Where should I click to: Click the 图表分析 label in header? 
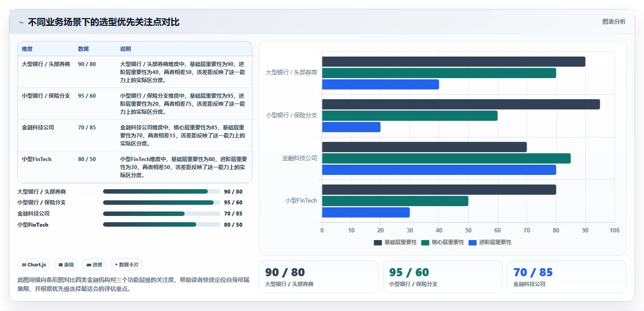pyautogui.click(x=614, y=21)
